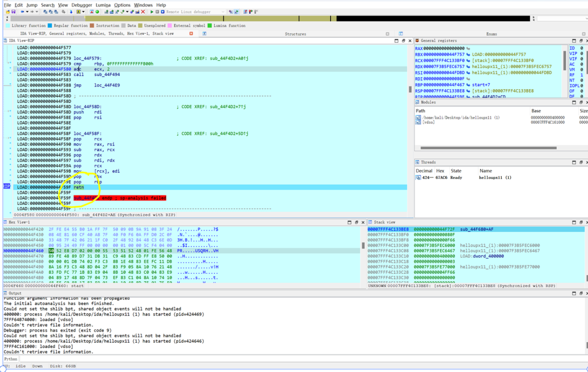Click the navigation color band overview

(270, 19)
